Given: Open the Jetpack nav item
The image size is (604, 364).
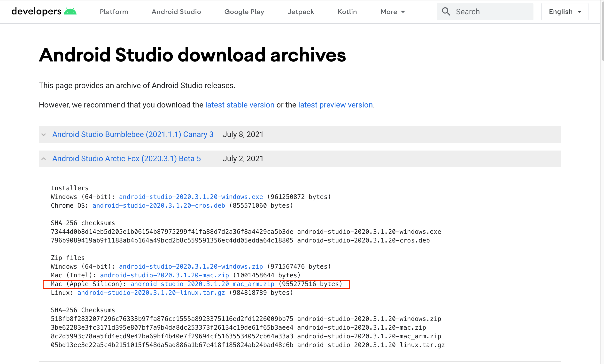Looking at the screenshot, I should (x=301, y=12).
